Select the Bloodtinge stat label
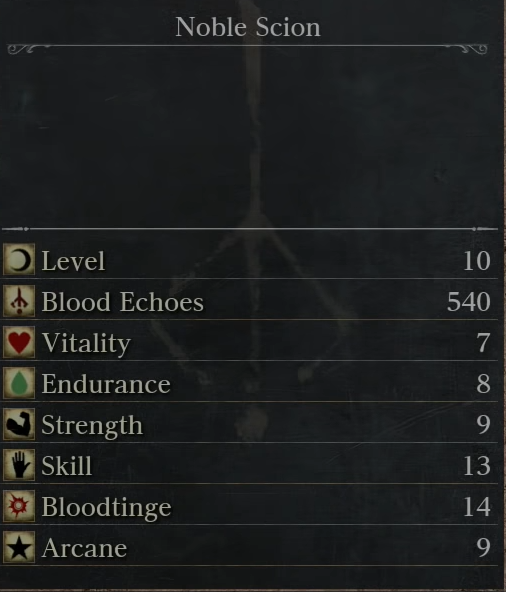This screenshot has width=506, height=592. [x=106, y=508]
